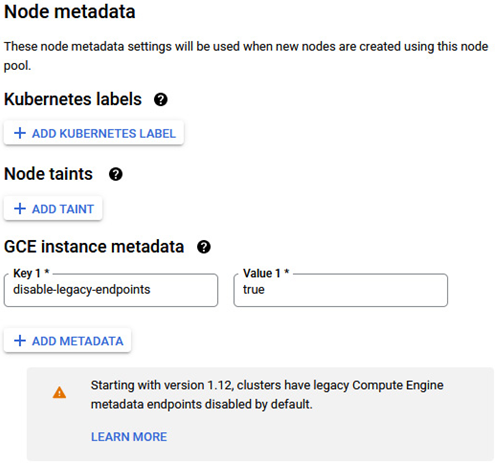Show help for GCE instance metadata
The width and height of the screenshot is (500, 466).
(x=204, y=247)
